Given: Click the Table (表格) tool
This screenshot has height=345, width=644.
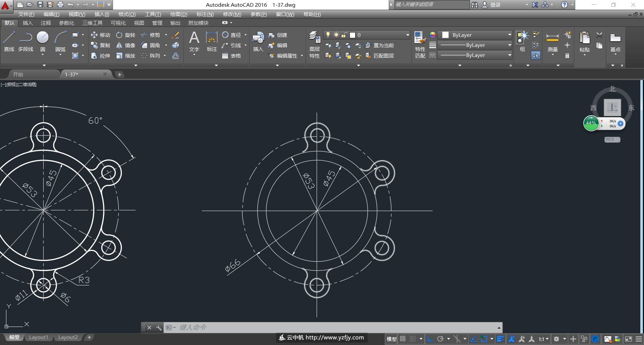Looking at the screenshot, I should 231,56.
